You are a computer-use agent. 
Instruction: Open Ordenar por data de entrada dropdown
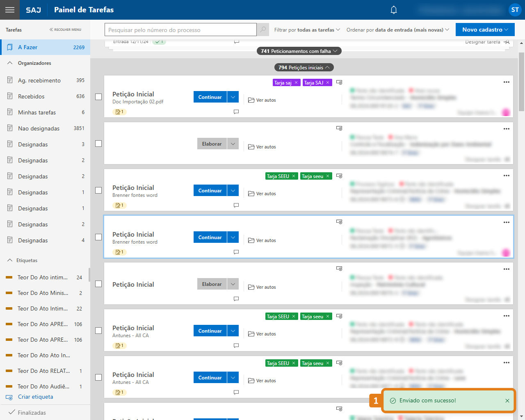pos(397,30)
